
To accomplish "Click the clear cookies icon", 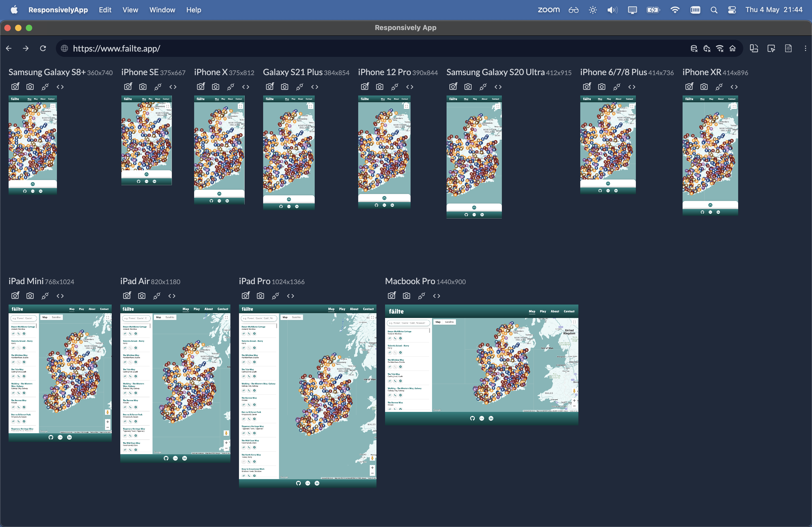I will [x=706, y=48].
